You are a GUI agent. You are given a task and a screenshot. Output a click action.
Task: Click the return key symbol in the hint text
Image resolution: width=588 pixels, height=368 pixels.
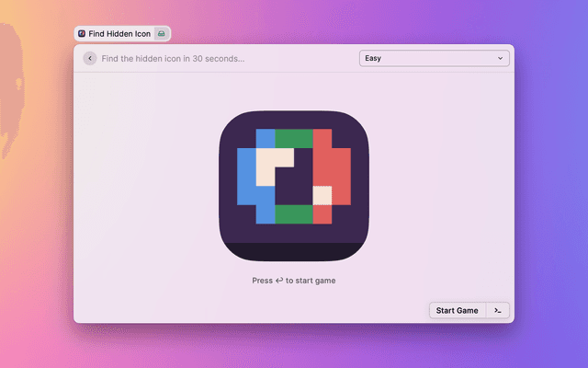(x=279, y=281)
